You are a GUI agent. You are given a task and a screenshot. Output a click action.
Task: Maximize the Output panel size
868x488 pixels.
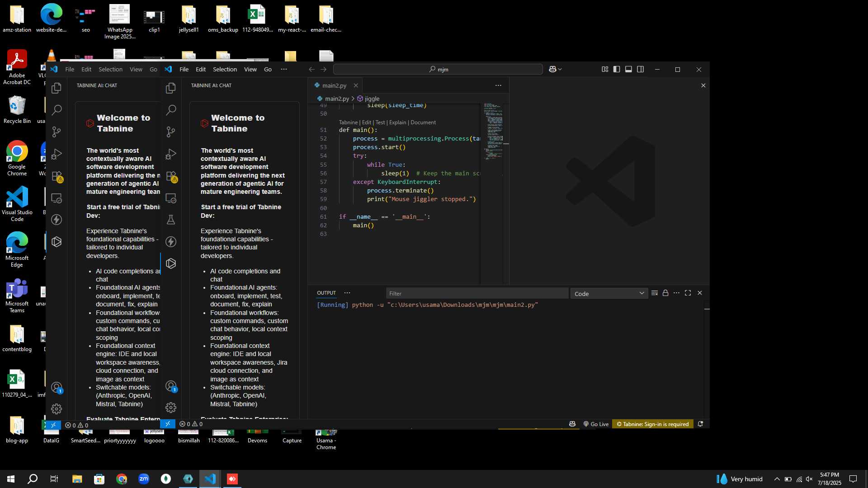[x=688, y=293]
